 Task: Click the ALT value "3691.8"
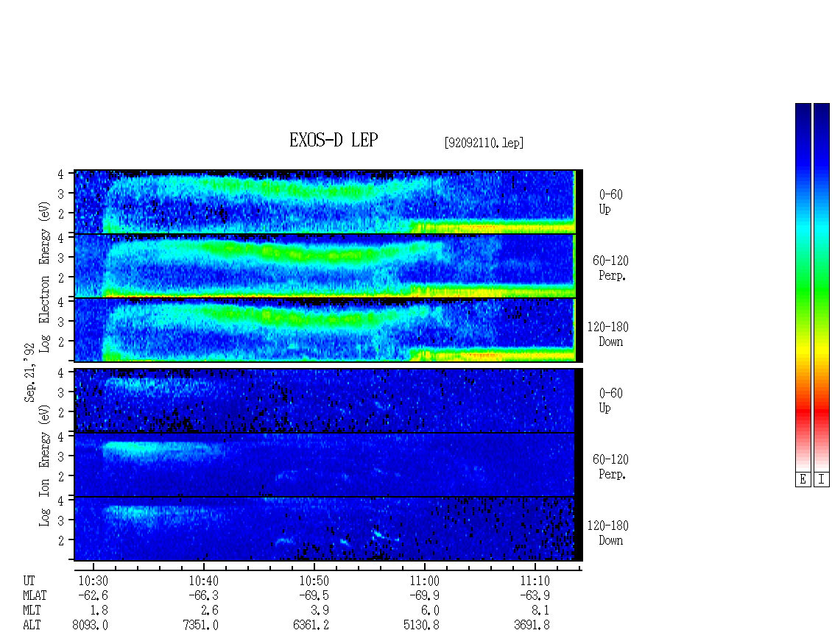tap(532, 626)
